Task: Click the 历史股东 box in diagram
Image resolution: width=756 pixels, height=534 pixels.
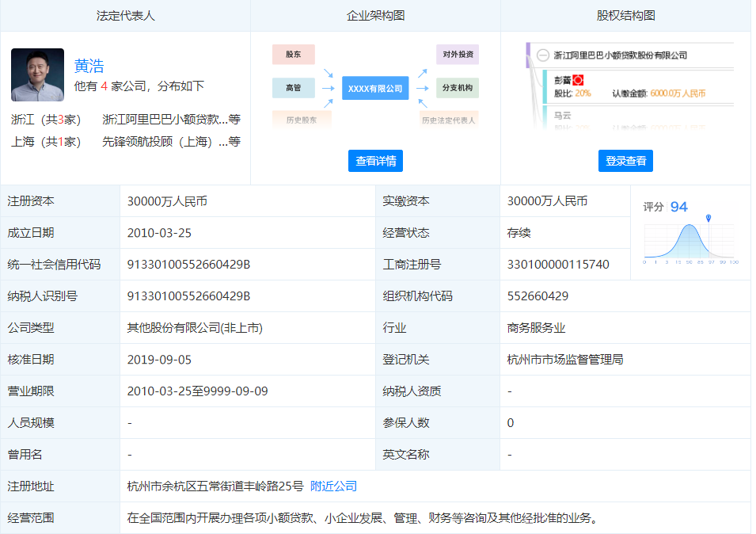Action: pyautogui.click(x=302, y=120)
